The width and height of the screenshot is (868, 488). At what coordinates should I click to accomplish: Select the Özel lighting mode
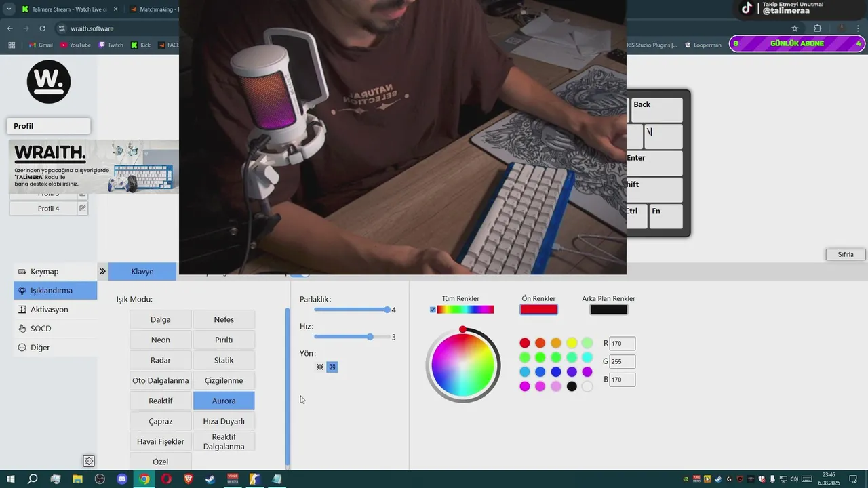click(x=160, y=462)
